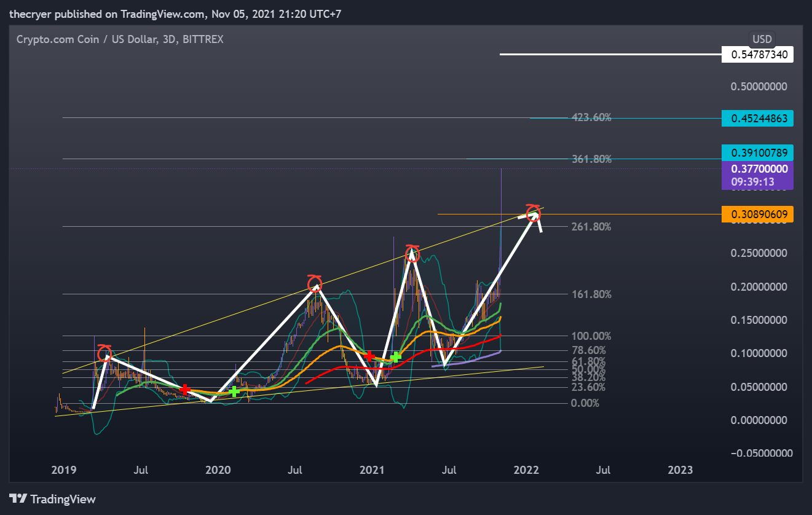Select the 78.60% Fibonacci level label
Screen dimensions: 812x515
[x=589, y=350]
